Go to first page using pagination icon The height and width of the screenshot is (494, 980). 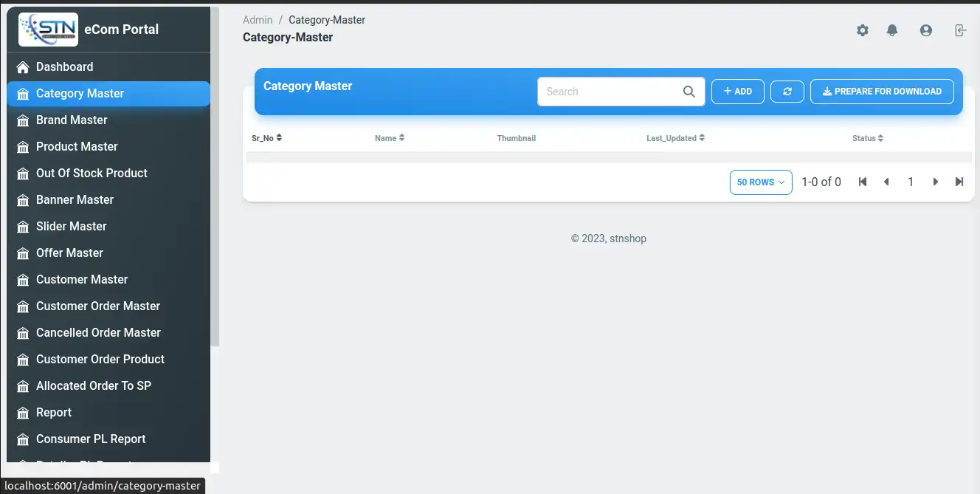pos(862,182)
